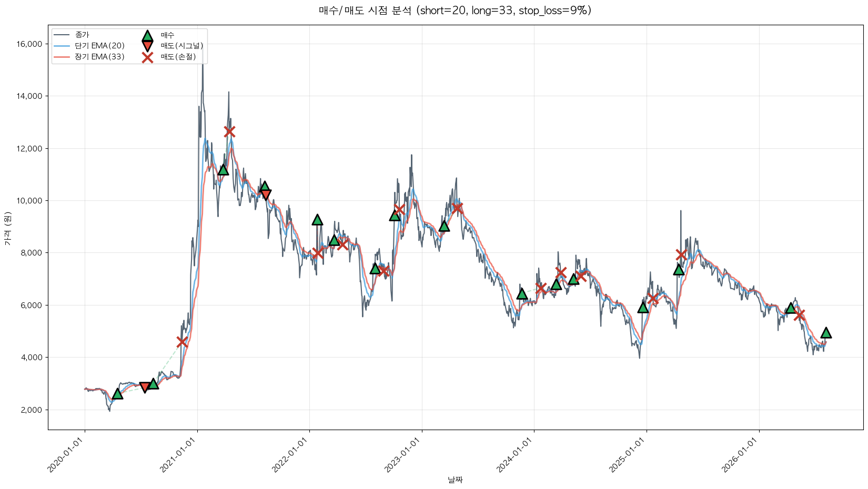Click the 매도(손절) legend label
The height and width of the screenshot is (489, 868).
click(178, 57)
